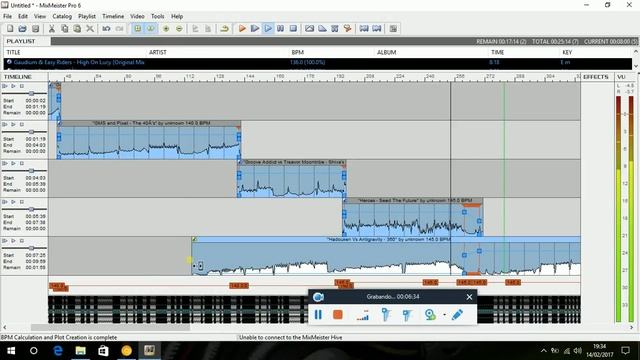640x360 pixels.
Task: Open the dropdown arrow beside the webcam icon
Action: pyautogui.click(x=444, y=315)
